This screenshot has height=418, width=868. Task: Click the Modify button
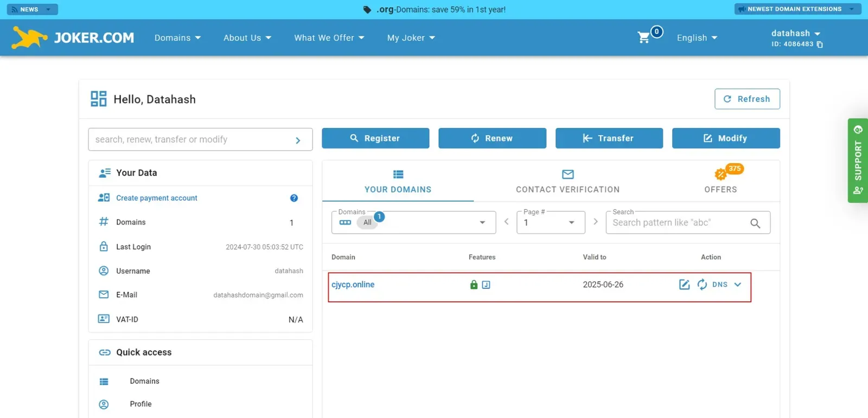(x=726, y=138)
